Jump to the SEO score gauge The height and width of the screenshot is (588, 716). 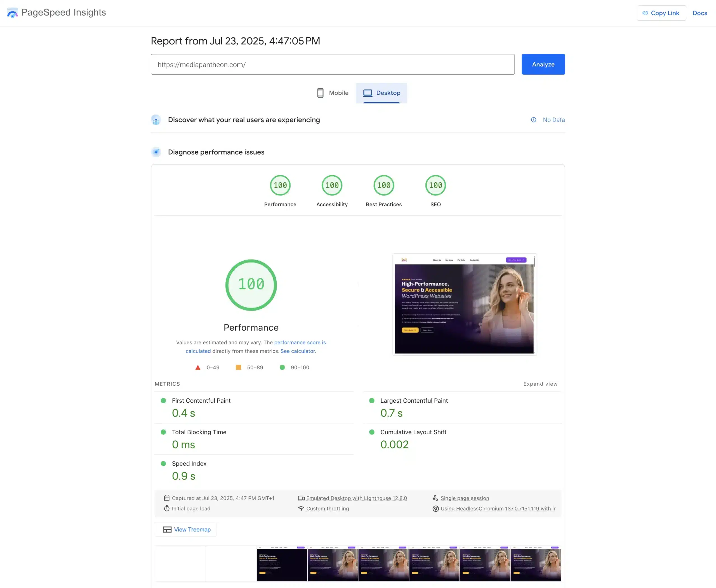point(436,191)
